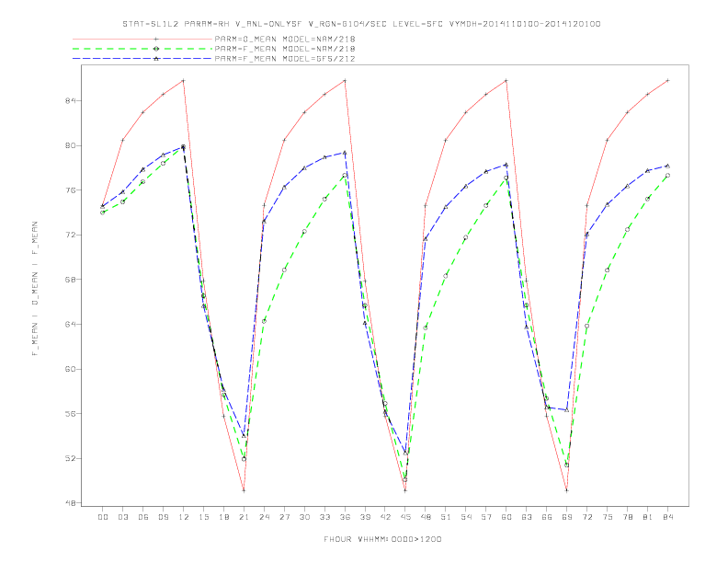
Task: Click x-axis forecast hour label 33
Action: [x=324, y=517]
